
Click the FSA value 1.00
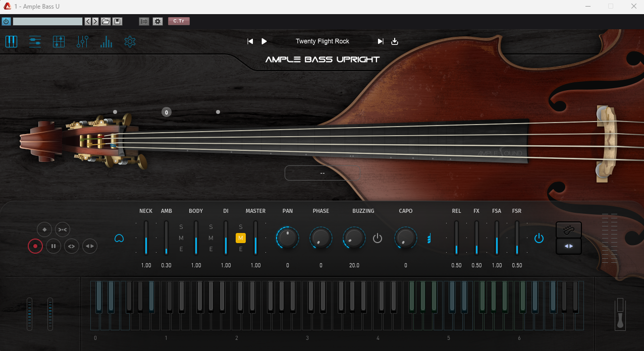[x=497, y=265]
